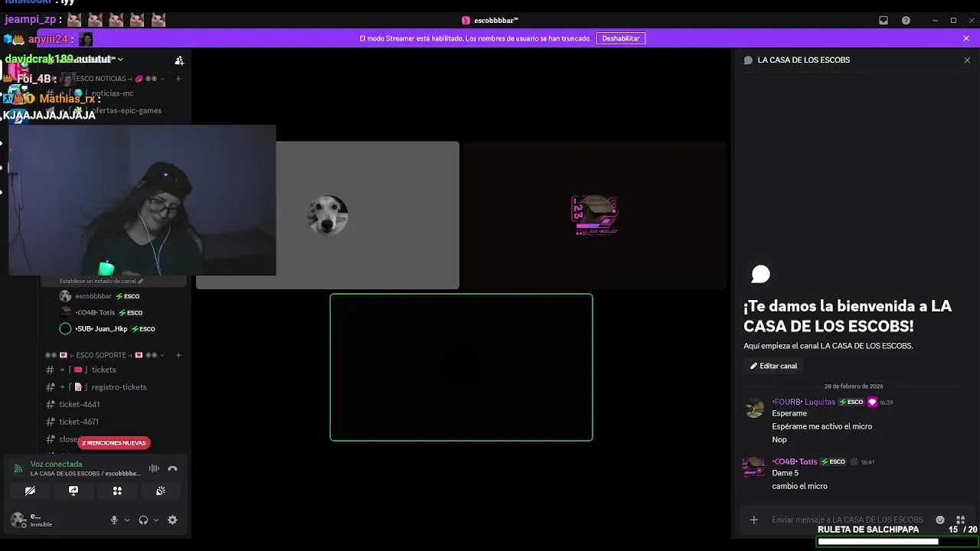The height and width of the screenshot is (551, 980).
Task: Click Editar canal button
Action: (773, 366)
